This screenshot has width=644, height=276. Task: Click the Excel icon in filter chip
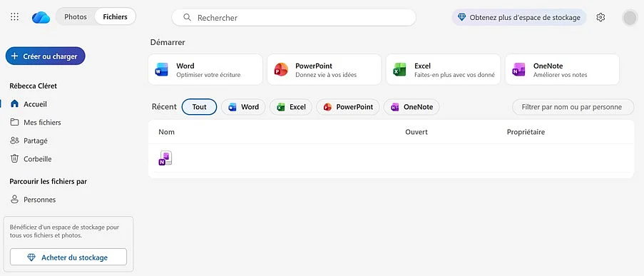[x=281, y=107]
